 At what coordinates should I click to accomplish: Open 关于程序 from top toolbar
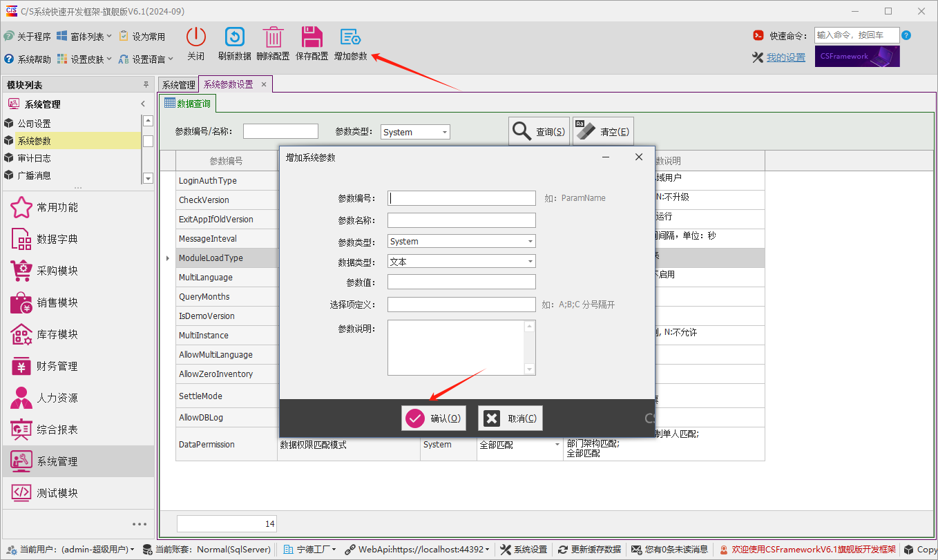[x=28, y=36]
